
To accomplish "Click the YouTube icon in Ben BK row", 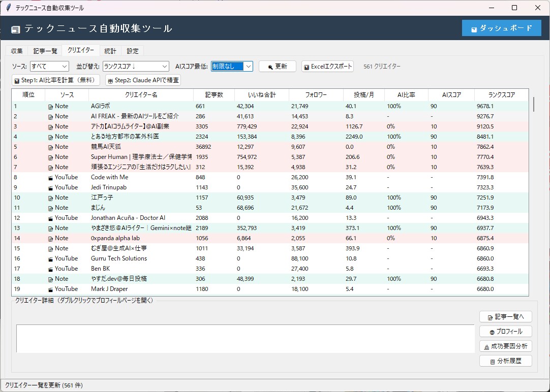I will point(50,269).
